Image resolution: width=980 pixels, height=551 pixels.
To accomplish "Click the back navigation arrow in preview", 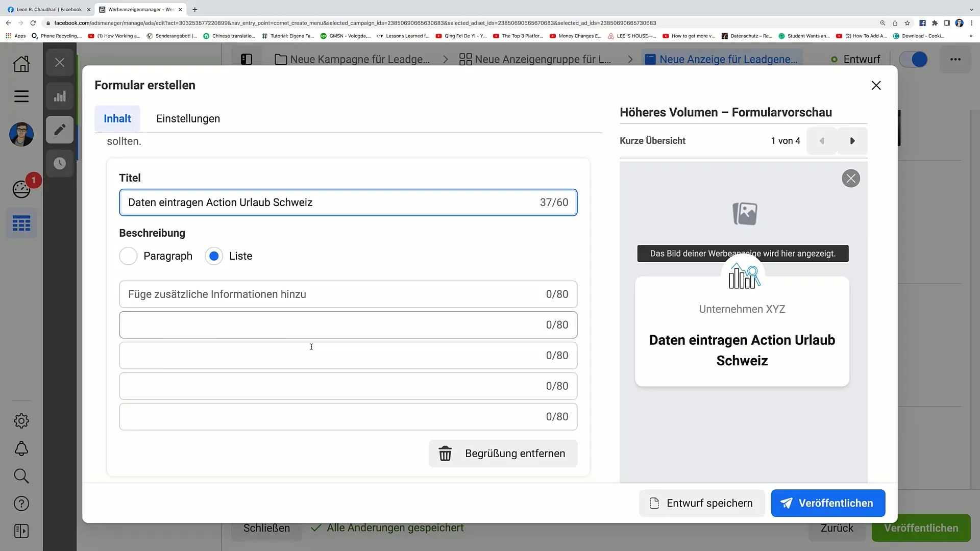I will pos(822,141).
